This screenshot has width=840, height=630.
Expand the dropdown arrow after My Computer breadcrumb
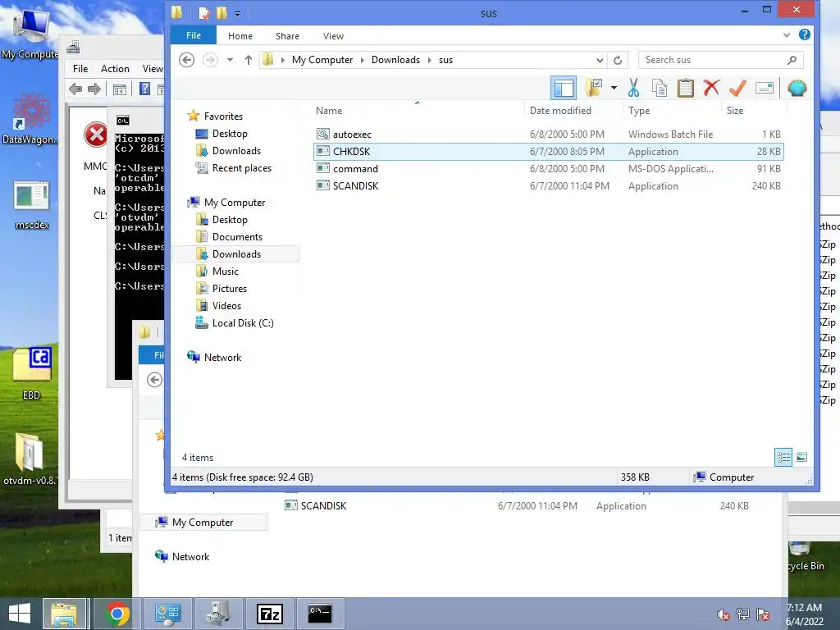pos(362,60)
